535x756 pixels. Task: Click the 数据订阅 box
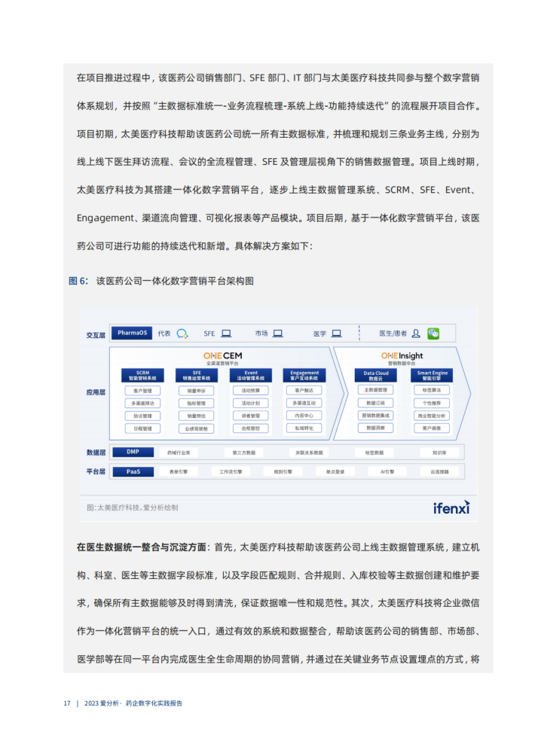[x=376, y=403]
